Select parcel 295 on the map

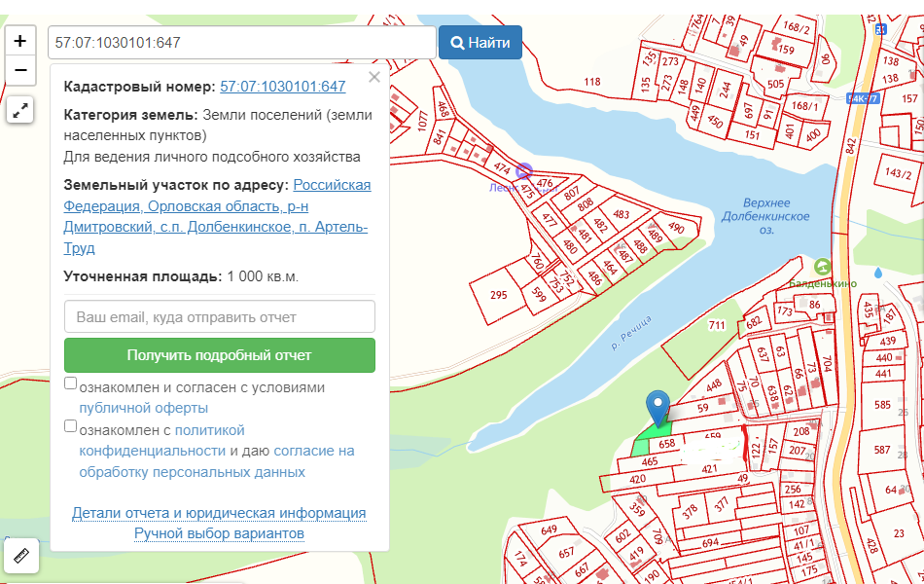499,294
